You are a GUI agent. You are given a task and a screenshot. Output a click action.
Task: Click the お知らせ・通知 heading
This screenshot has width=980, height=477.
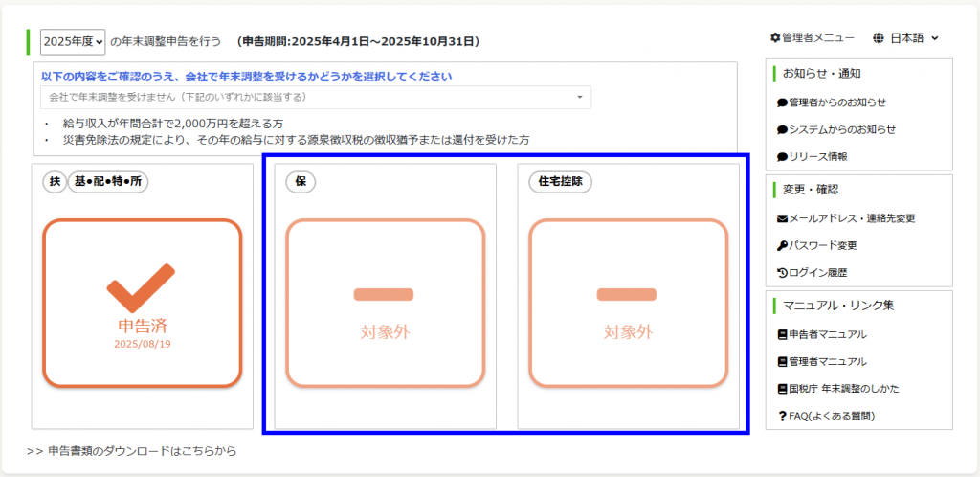822,74
